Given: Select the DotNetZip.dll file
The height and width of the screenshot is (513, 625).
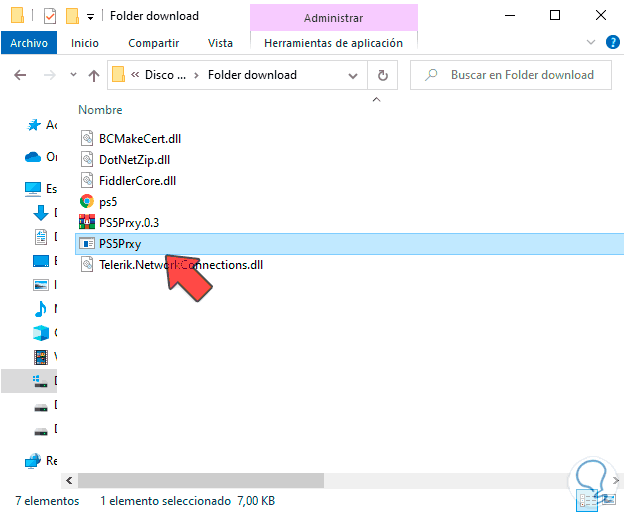Looking at the screenshot, I should [x=134, y=160].
